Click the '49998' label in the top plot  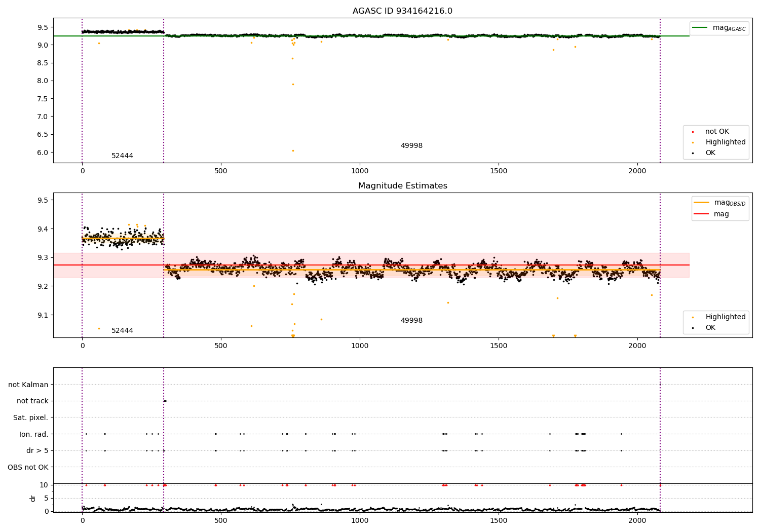(x=411, y=146)
